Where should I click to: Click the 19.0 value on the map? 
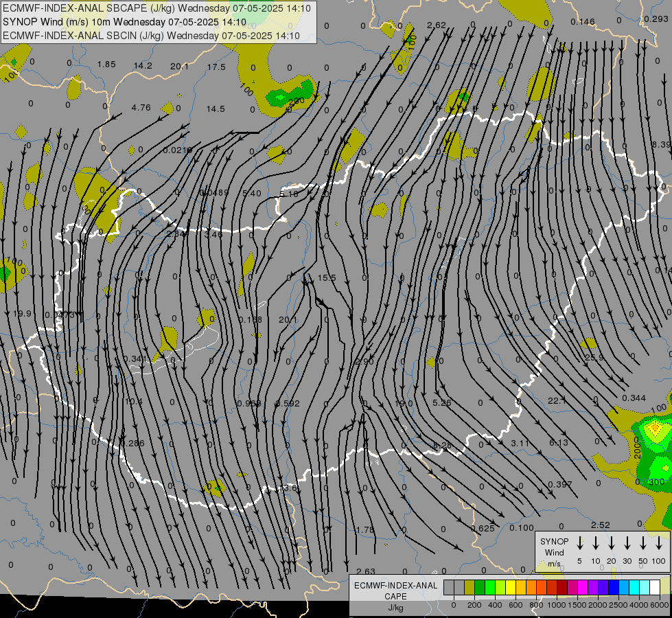pos(404,403)
